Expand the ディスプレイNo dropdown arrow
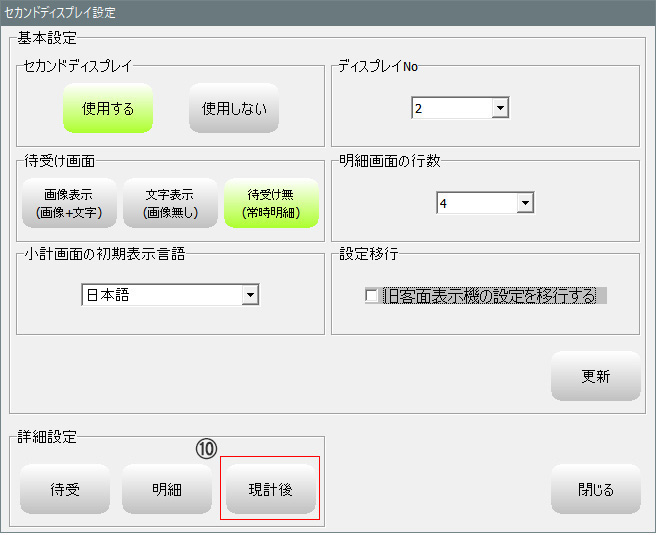656x535 pixels. [x=500, y=108]
